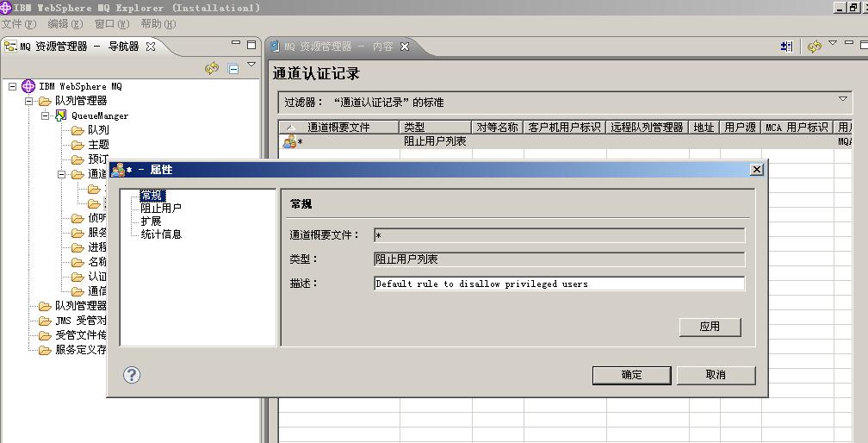This screenshot has height=443, width=868.
Task: Expand the 过滤器 filter bar dropdown arrow
Action: 842,99
